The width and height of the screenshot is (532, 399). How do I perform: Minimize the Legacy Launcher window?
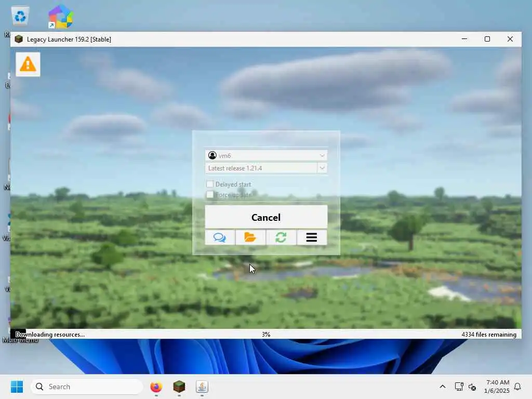point(464,39)
